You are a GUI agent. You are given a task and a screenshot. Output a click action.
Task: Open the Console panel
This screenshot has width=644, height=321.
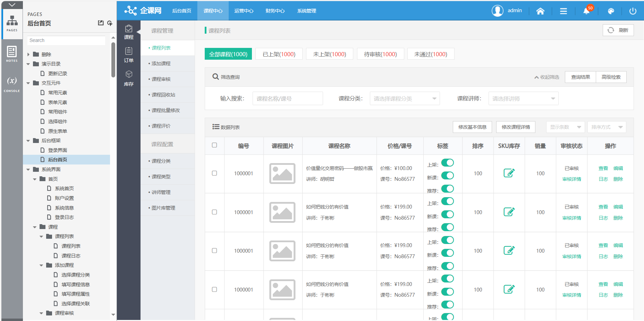12,84
